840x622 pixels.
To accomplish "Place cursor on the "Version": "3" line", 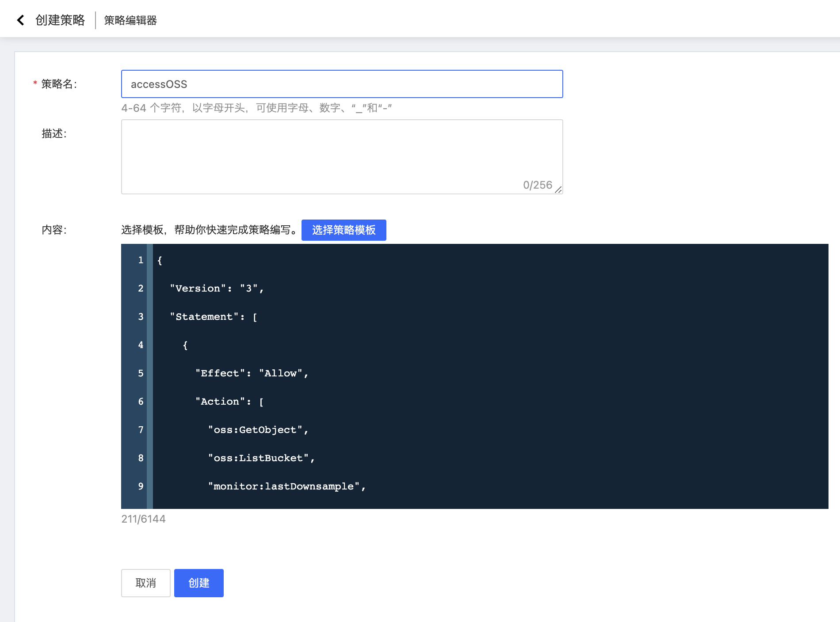I will [x=216, y=288].
